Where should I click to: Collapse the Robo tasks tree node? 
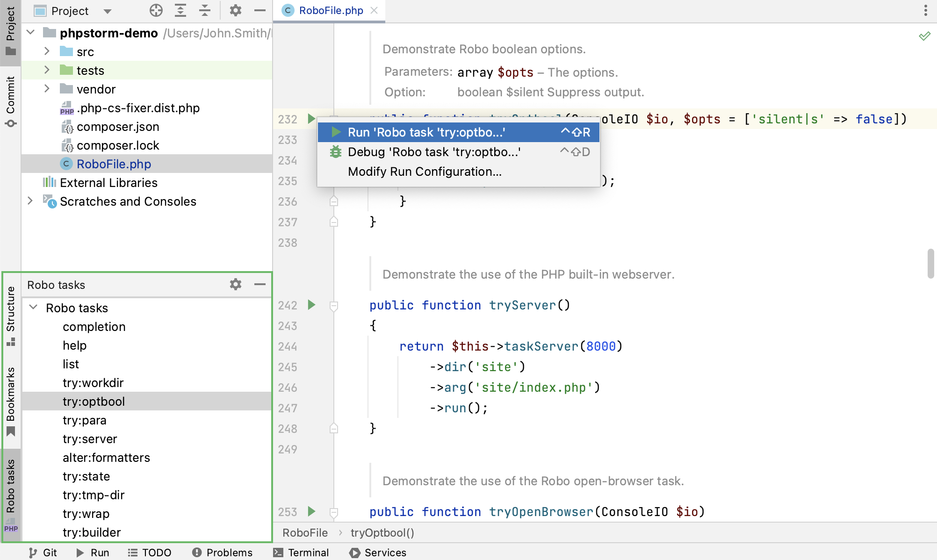tap(33, 307)
